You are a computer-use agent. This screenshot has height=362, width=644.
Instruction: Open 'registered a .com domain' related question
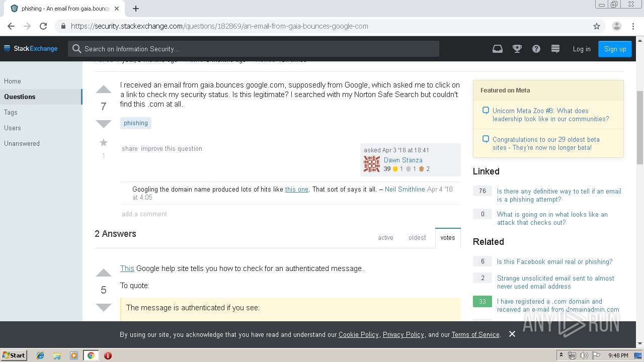pos(558,305)
